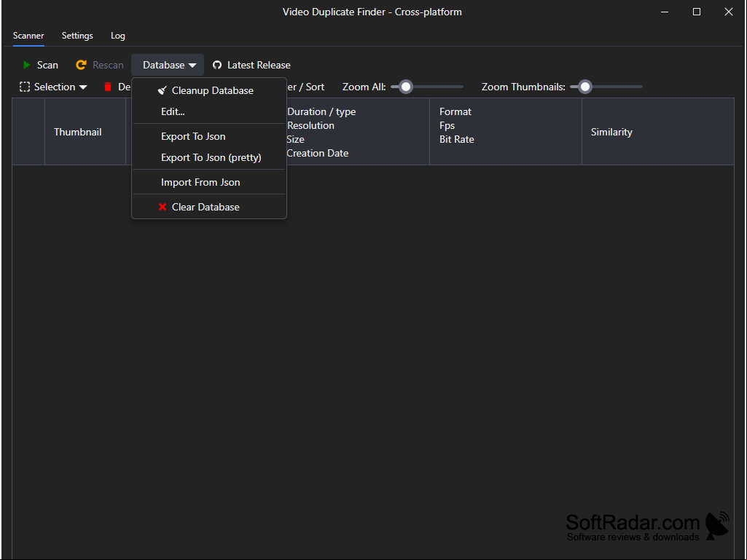The width and height of the screenshot is (747, 560).
Task: Click the Duration / type header text
Action: tap(321, 111)
